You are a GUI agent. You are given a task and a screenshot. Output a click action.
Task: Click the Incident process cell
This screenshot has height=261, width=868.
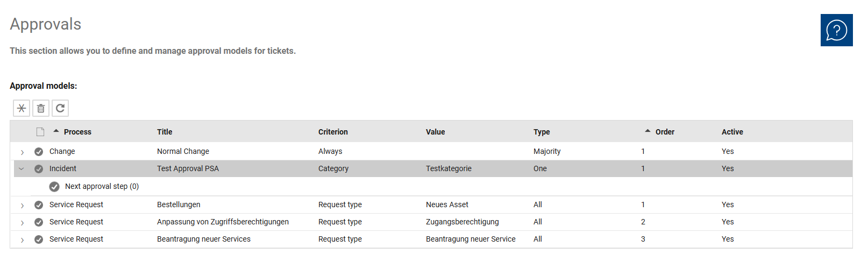pos(63,168)
